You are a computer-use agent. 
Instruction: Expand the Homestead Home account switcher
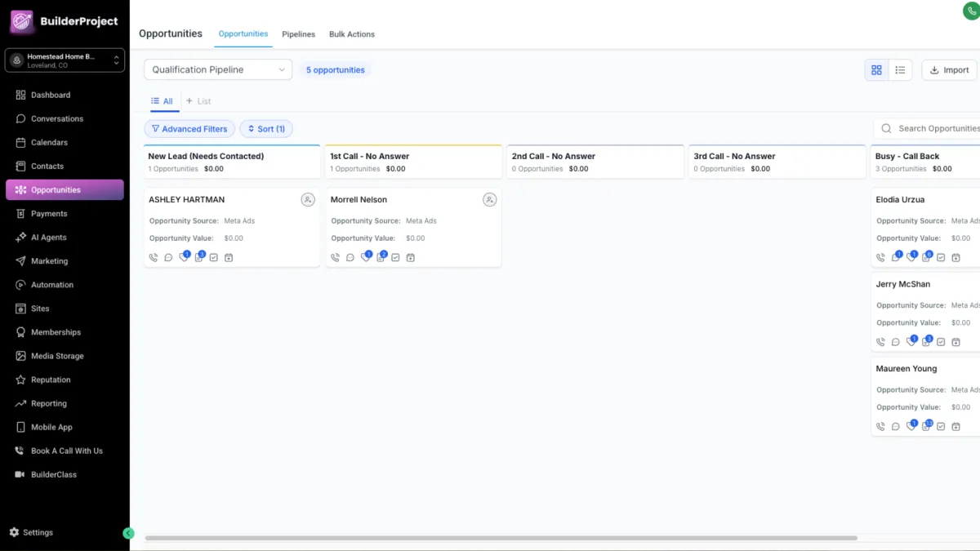click(65, 60)
